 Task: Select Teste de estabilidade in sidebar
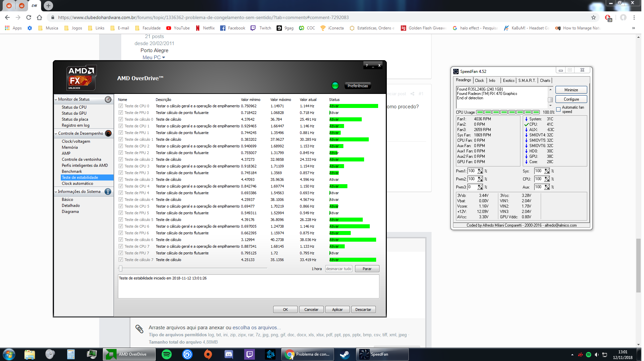87,177
